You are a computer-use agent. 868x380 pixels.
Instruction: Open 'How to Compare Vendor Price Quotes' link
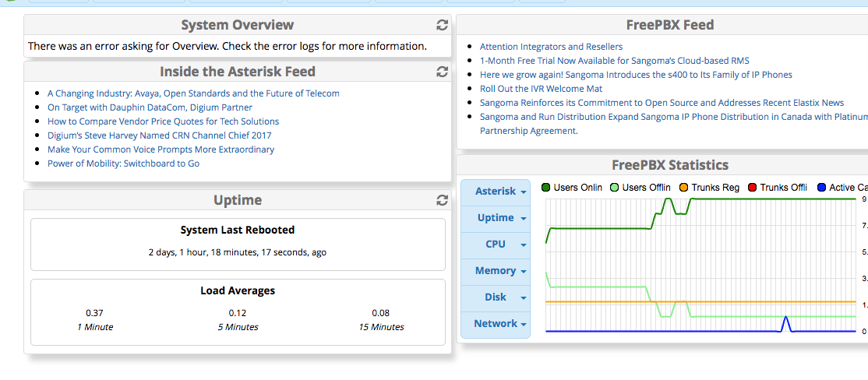click(164, 121)
